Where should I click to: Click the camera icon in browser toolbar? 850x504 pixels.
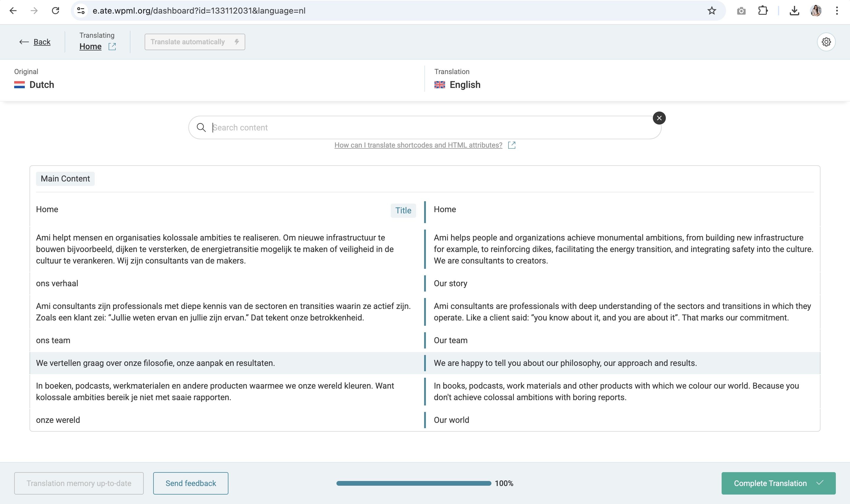click(x=741, y=11)
